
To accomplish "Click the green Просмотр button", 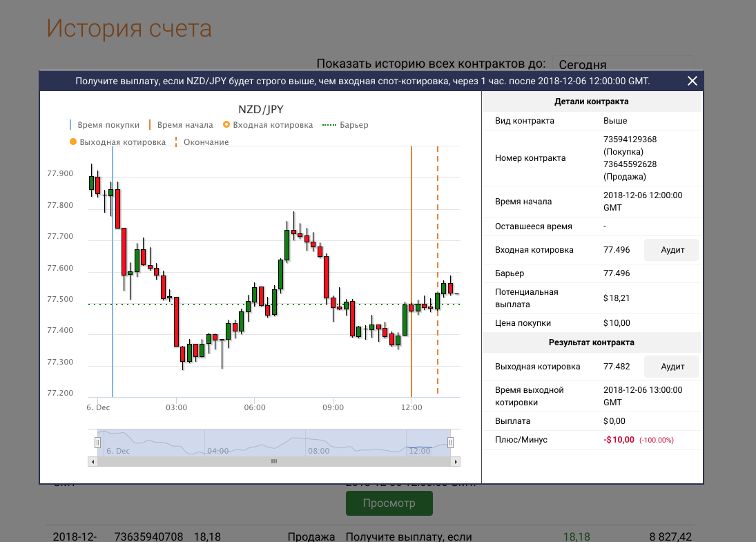I will click(x=389, y=503).
